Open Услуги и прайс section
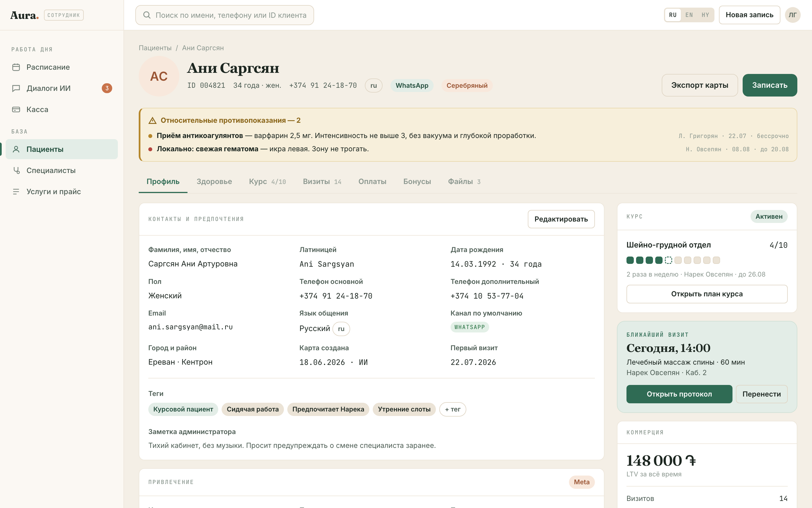Screen dimensions: 812x508 tap(62, 192)
